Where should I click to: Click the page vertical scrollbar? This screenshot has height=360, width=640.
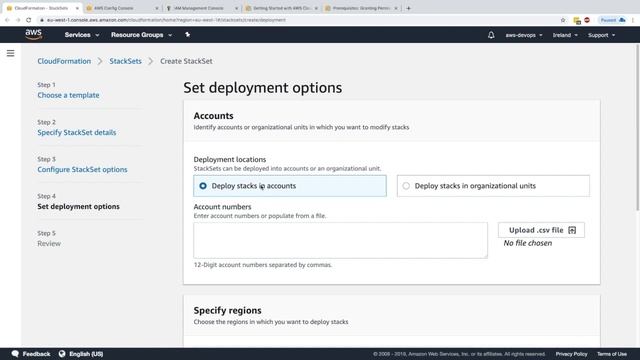[638, 127]
